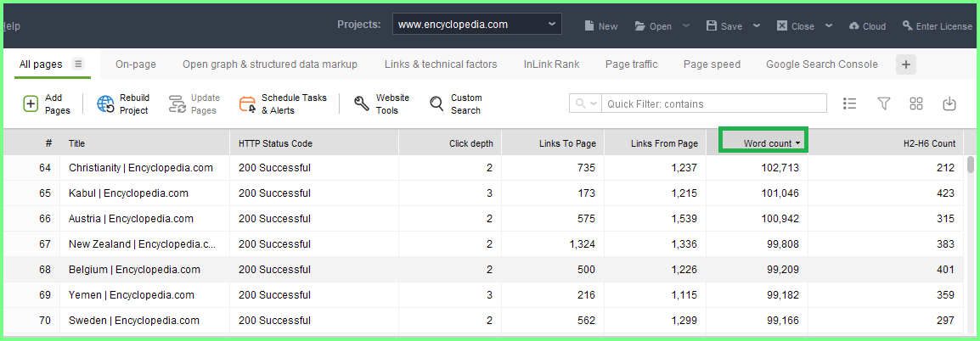Sort by Links To Page column header
The width and height of the screenshot is (980, 341).
(x=553, y=143)
